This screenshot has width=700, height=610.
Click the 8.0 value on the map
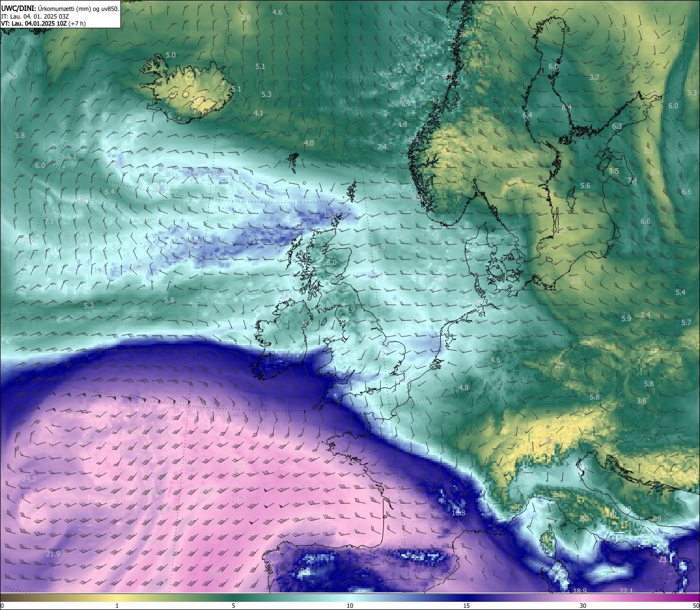tap(12, 75)
